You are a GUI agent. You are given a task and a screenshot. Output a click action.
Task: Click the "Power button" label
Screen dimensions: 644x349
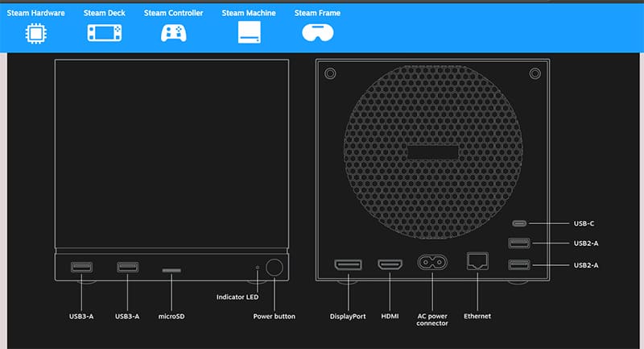pyautogui.click(x=274, y=316)
